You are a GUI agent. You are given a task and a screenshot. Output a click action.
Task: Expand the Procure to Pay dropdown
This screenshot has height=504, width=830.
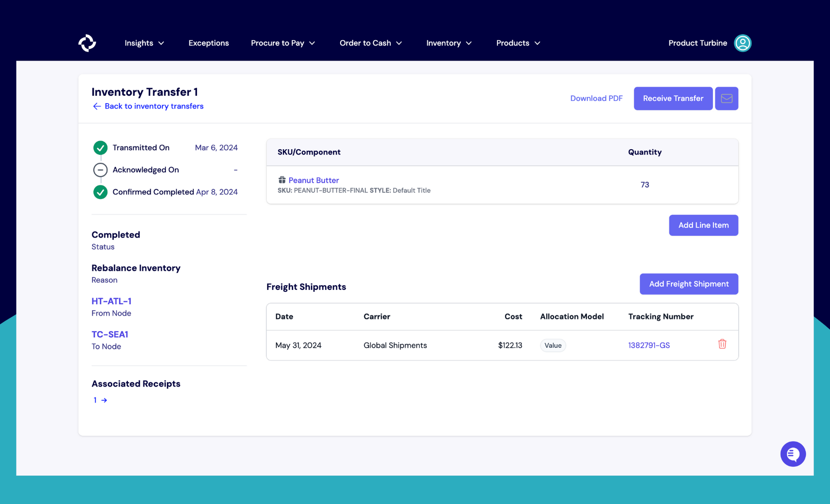click(x=283, y=43)
